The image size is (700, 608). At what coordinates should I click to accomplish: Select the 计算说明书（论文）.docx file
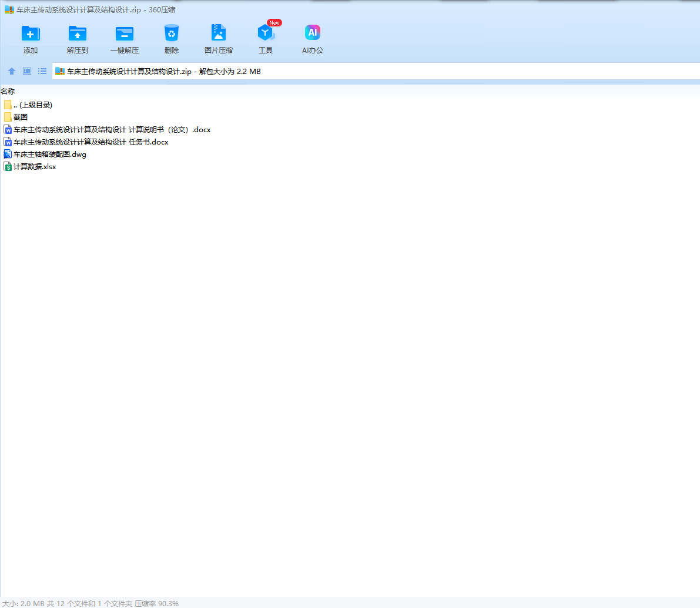107,130
